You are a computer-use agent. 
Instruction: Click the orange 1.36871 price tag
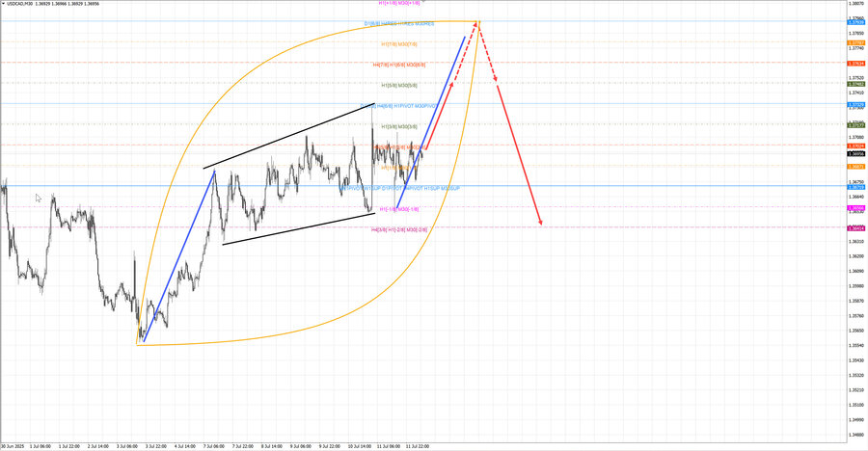click(856, 167)
